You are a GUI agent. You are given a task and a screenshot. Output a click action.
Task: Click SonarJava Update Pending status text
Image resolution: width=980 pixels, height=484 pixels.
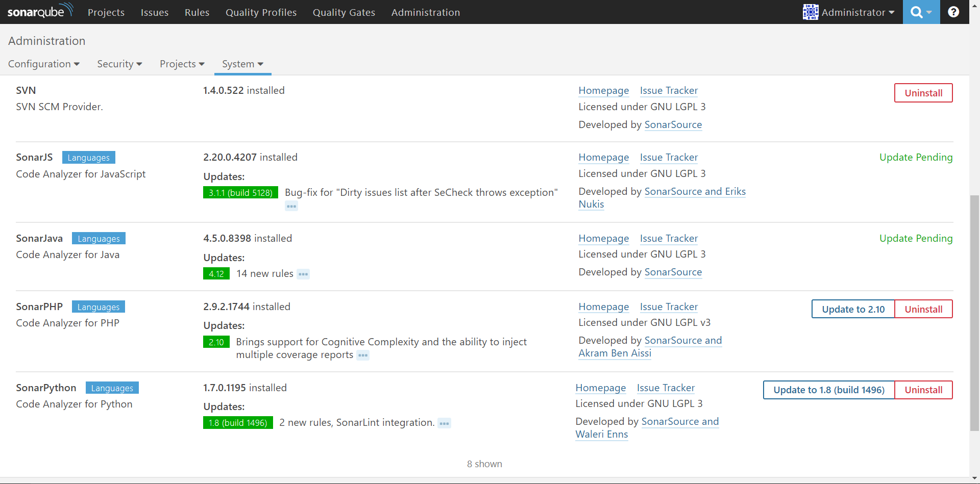[x=916, y=238]
